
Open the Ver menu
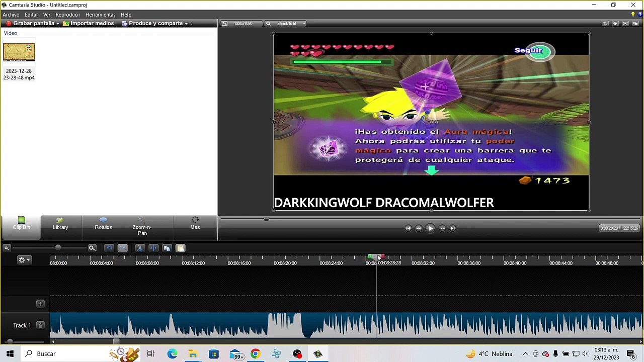point(47,15)
